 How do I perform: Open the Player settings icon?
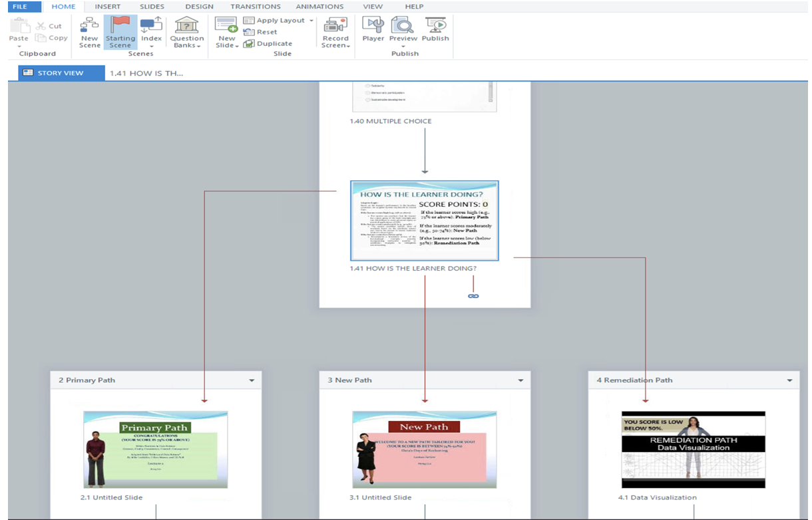(x=373, y=26)
